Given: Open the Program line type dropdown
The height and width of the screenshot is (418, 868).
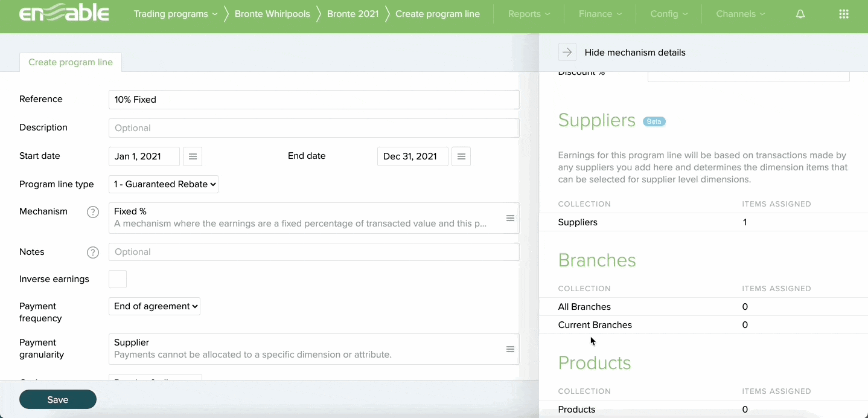Looking at the screenshot, I should [164, 184].
